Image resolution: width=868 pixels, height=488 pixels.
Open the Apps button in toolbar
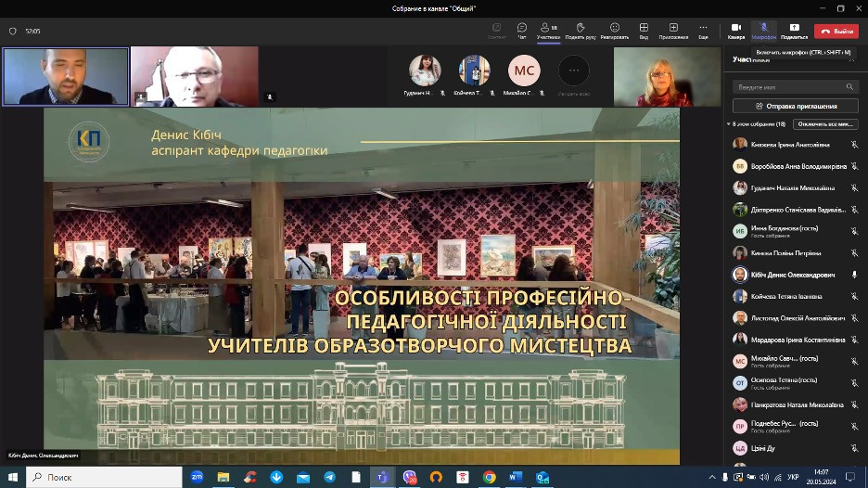(x=673, y=31)
